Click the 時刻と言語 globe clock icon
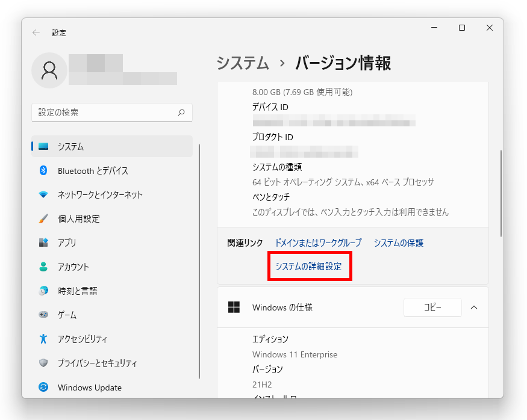527x420 pixels. coord(43,291)
